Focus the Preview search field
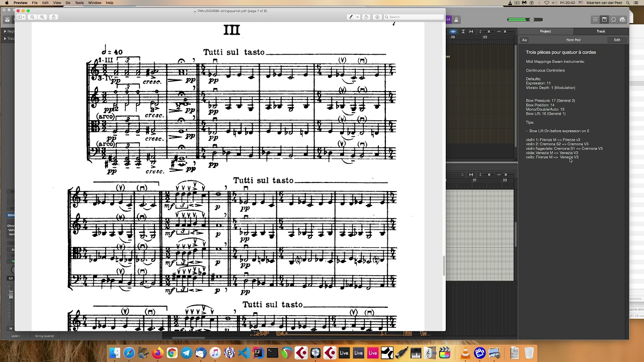This screenshot has width=644, height=362. coord(413,17)
